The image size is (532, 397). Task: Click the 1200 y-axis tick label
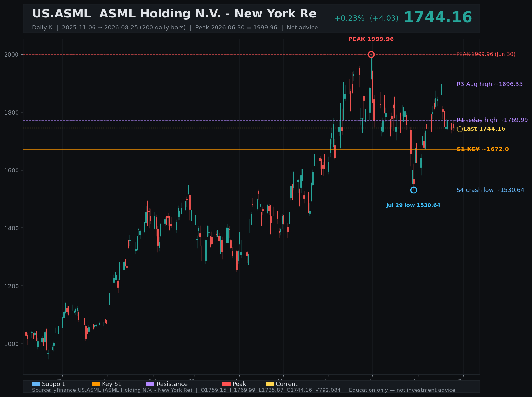[x=12, y=286]
